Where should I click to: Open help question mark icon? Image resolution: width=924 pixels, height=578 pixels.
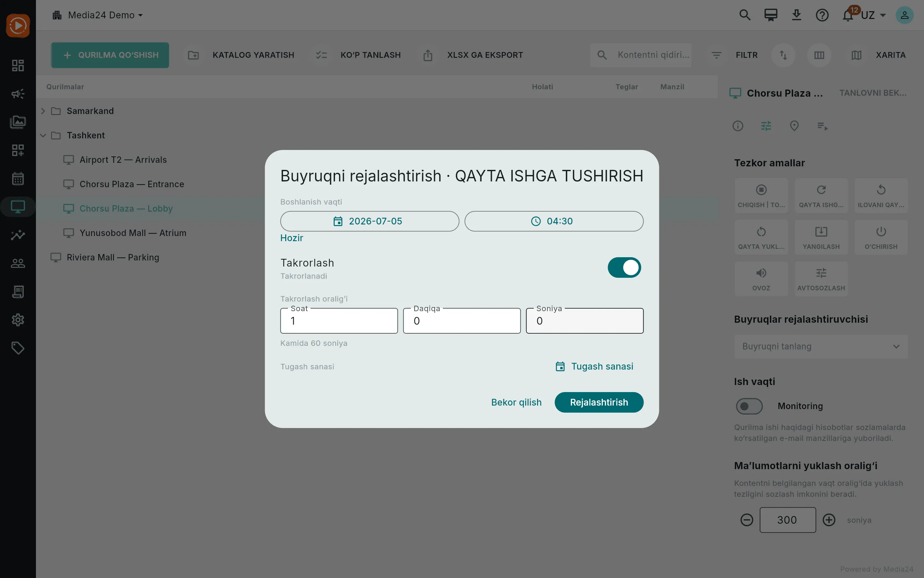tap(822, 15)
